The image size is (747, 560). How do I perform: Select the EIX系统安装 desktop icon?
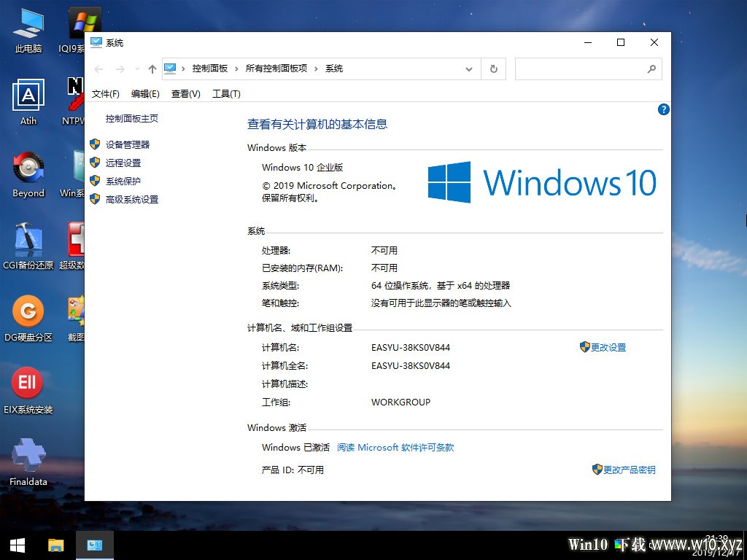(28, 392)
